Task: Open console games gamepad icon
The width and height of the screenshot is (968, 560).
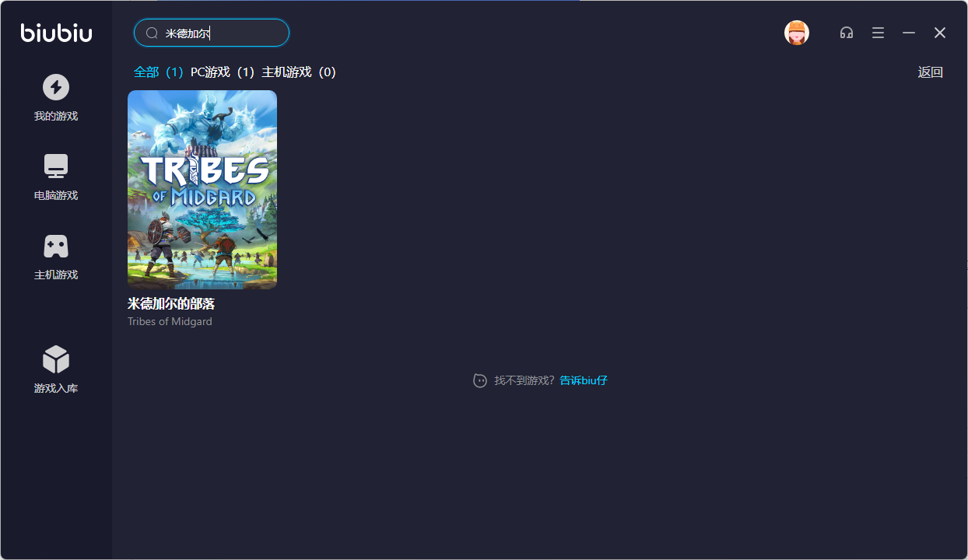Action: 56,247
